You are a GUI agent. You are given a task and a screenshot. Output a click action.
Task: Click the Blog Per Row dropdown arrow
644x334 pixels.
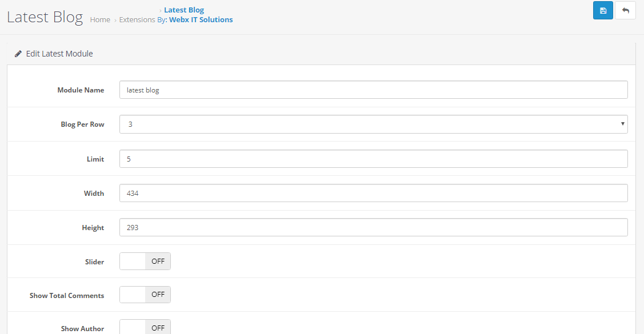click(x=622, y=124)
